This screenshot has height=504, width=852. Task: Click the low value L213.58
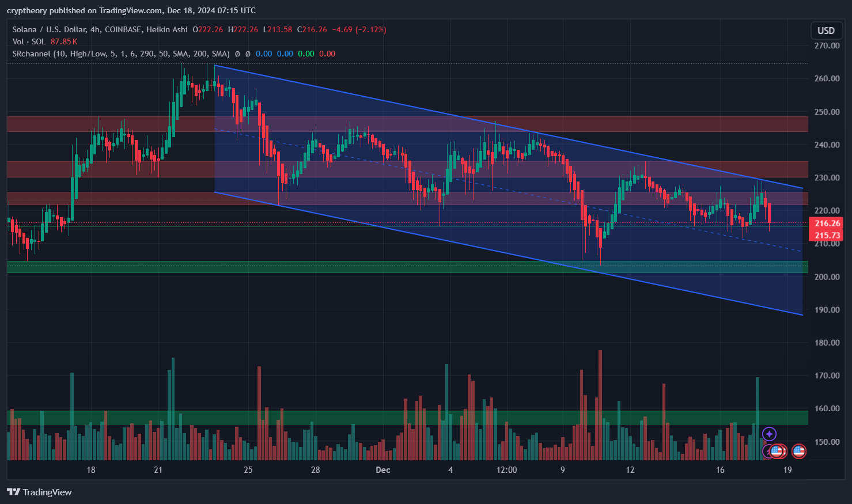pos(278,29)
